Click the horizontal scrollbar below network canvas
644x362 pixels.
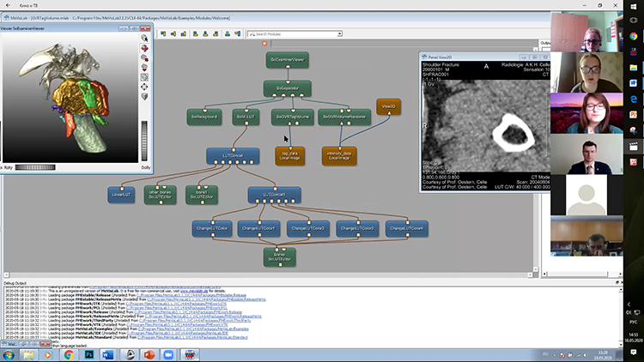click(268, 275)
